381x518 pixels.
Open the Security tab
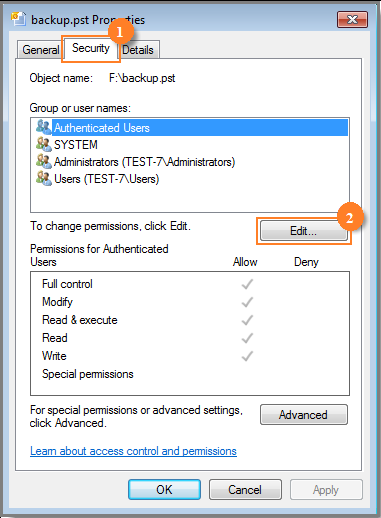coord(91,48)
